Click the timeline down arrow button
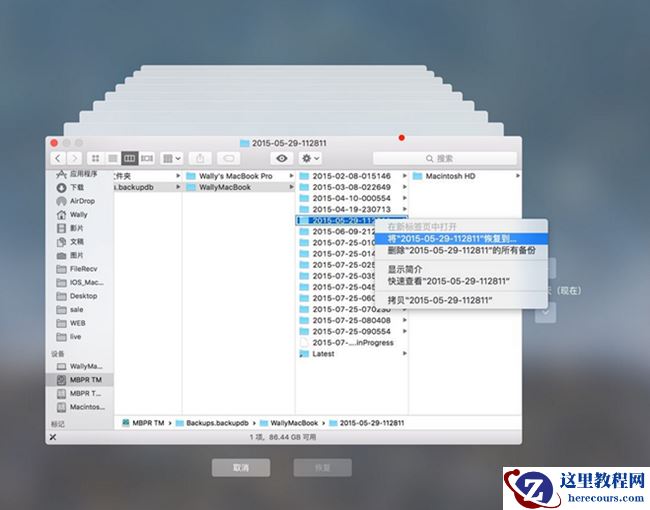Viewport: 650px width, 510px height. click(x=546, y=312)
